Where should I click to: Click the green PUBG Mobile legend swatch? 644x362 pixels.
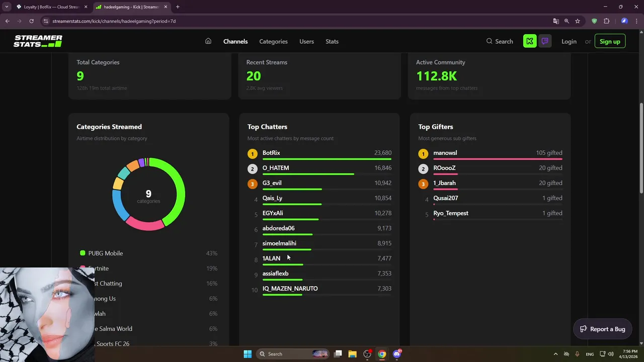(x=83, y=253)
